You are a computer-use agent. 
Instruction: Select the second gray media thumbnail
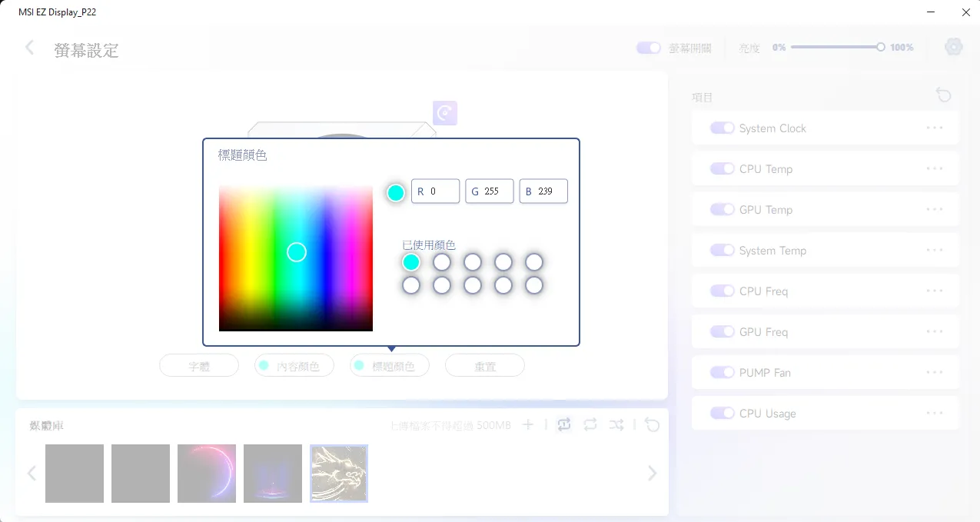[141, 474]
